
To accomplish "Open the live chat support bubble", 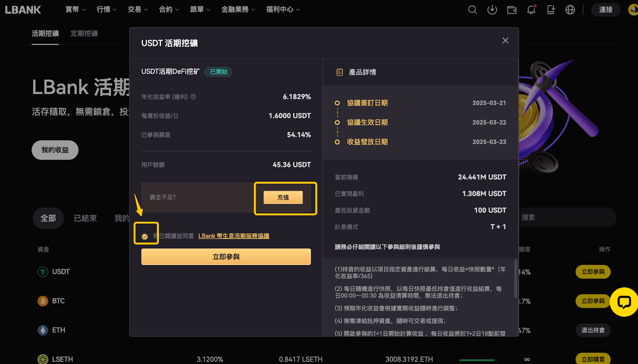I will point(624,302).
